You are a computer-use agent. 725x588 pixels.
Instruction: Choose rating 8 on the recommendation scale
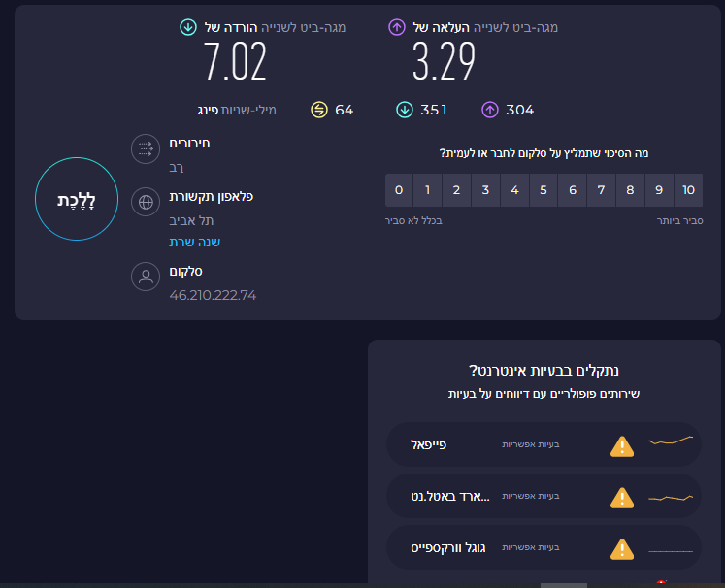[631, 189]
